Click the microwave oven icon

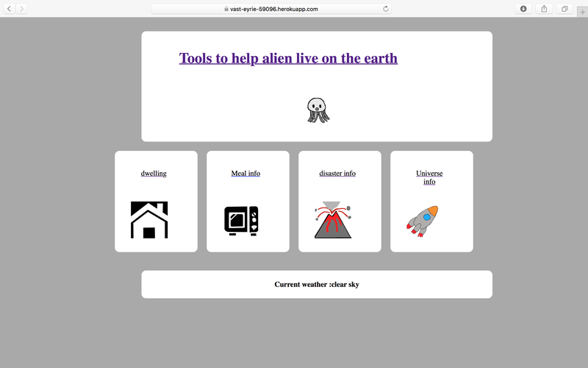[x=241, y=221]
